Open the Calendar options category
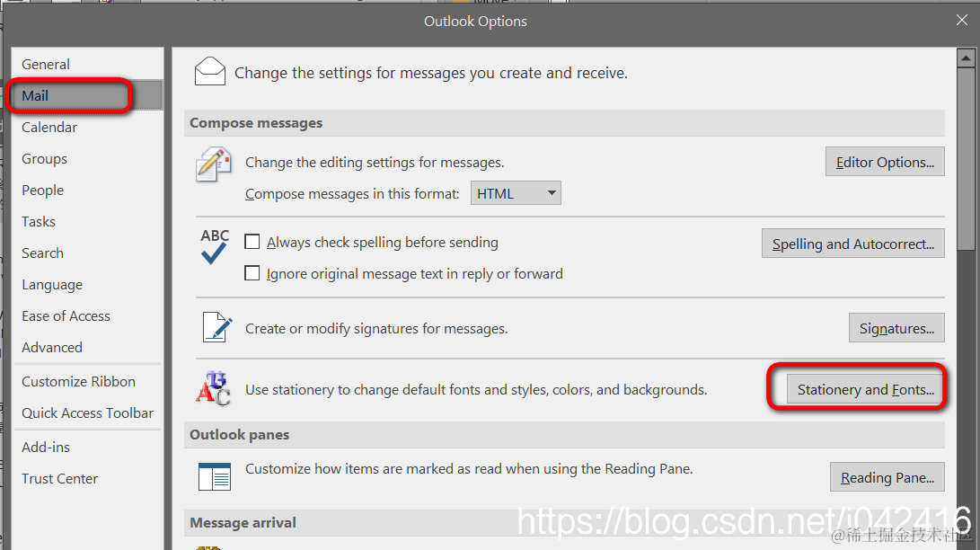This screenshot has width=980, height=550. pos(87,128)
